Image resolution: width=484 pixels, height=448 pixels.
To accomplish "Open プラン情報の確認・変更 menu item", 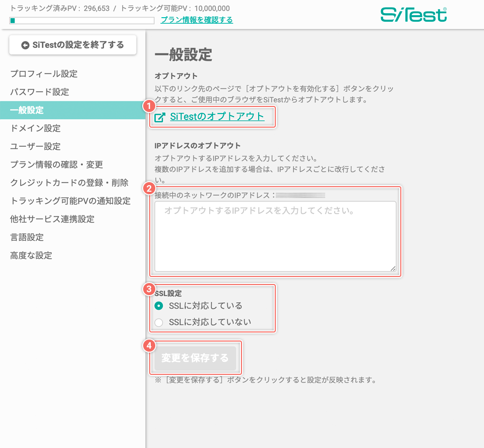I will (56, 164).
